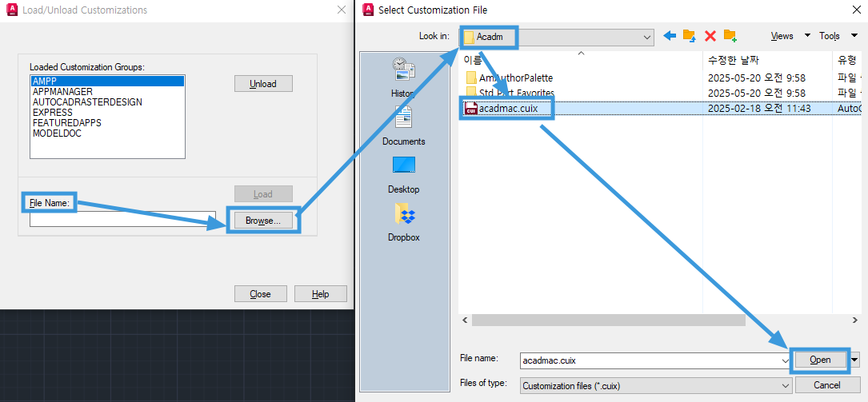Expand the Look in folder dropdown
The height and width of the screenshot is (402, 868).
(647, 37)
